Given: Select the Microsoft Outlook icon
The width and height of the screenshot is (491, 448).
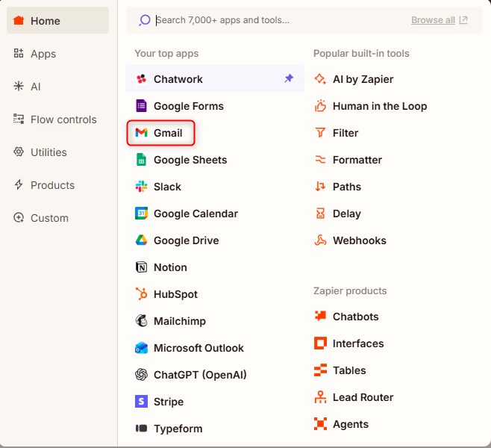Looking at the screenshot, I should (141, 348).
